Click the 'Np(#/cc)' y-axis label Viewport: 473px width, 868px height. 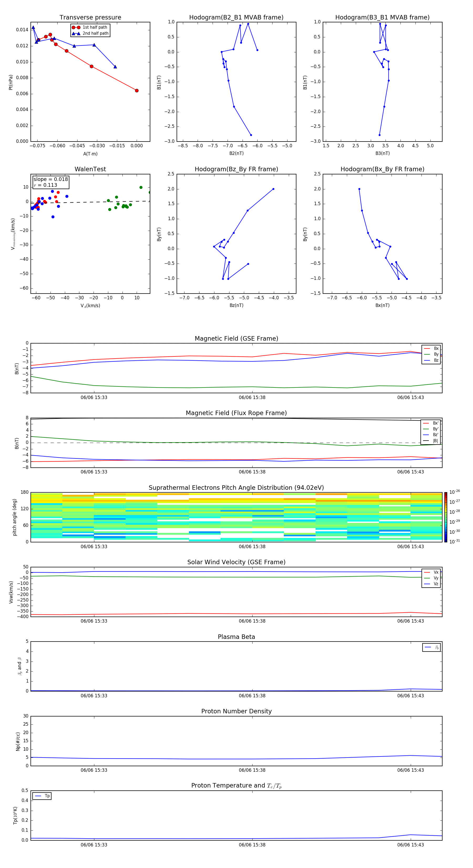[x=18, y=741]
